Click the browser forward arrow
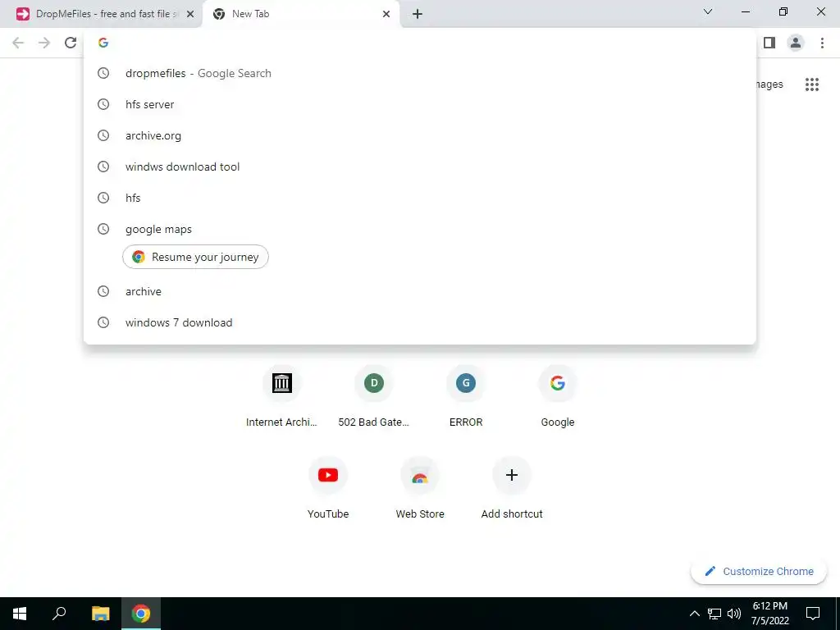This screenshot has width=840, height=630. point(44,43)
